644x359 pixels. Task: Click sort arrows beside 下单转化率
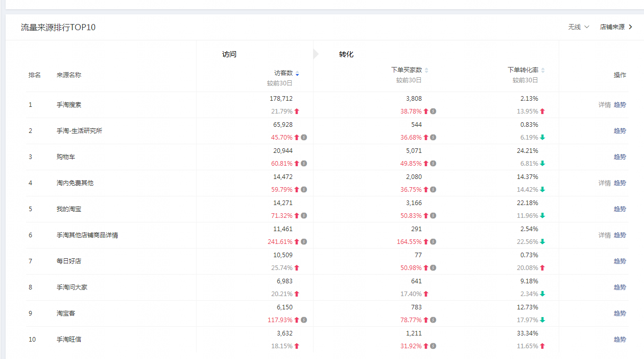point(543,71)
